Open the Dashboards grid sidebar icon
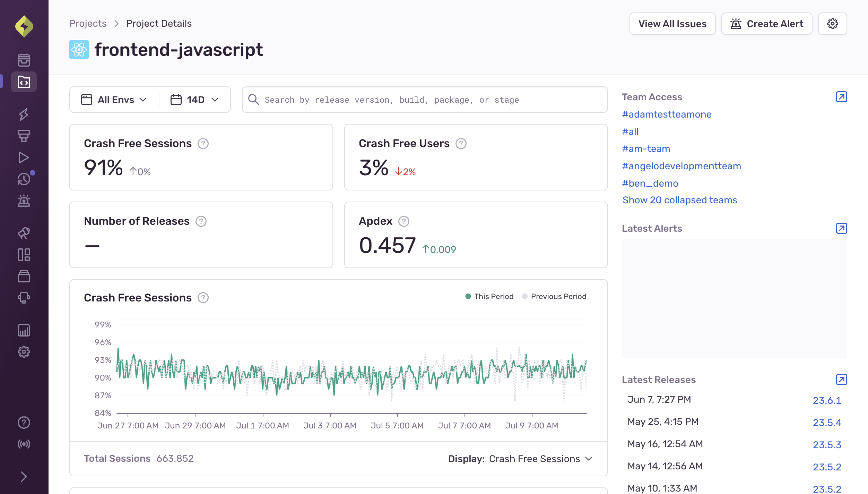The width and height of the screenshot is (868, 494). click(24, 255)
